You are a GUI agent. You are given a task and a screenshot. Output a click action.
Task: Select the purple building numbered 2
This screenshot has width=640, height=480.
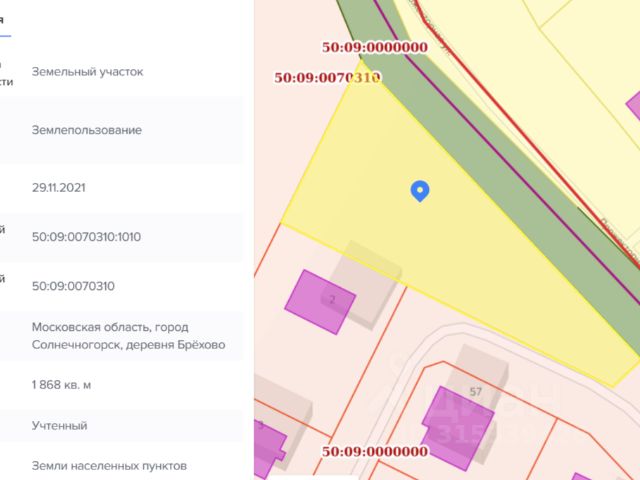(318, 300)
